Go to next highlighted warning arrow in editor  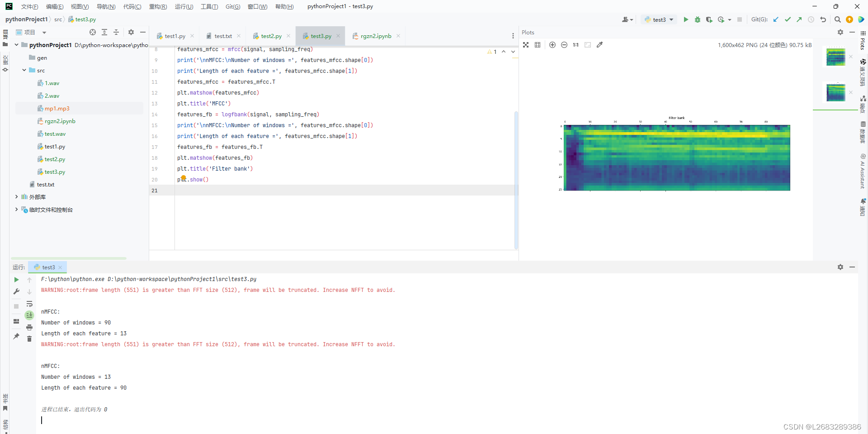[513, 52]
